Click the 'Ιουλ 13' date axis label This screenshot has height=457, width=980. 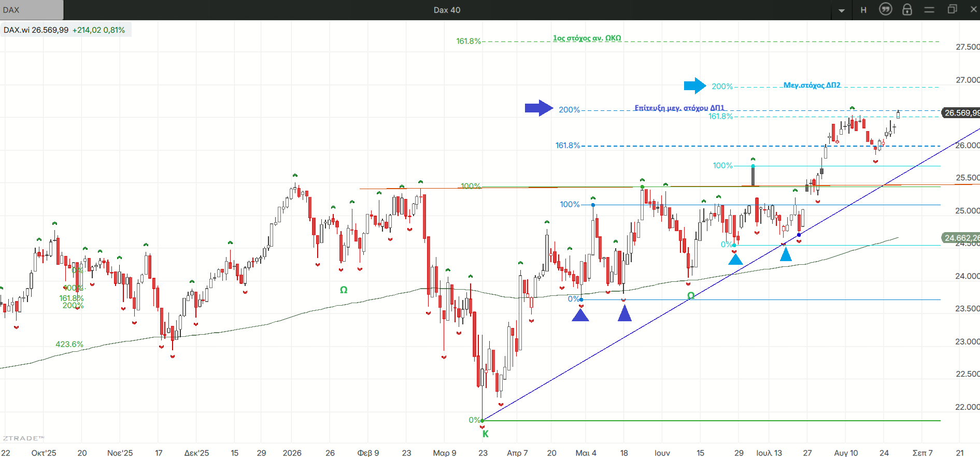point(769,453)
